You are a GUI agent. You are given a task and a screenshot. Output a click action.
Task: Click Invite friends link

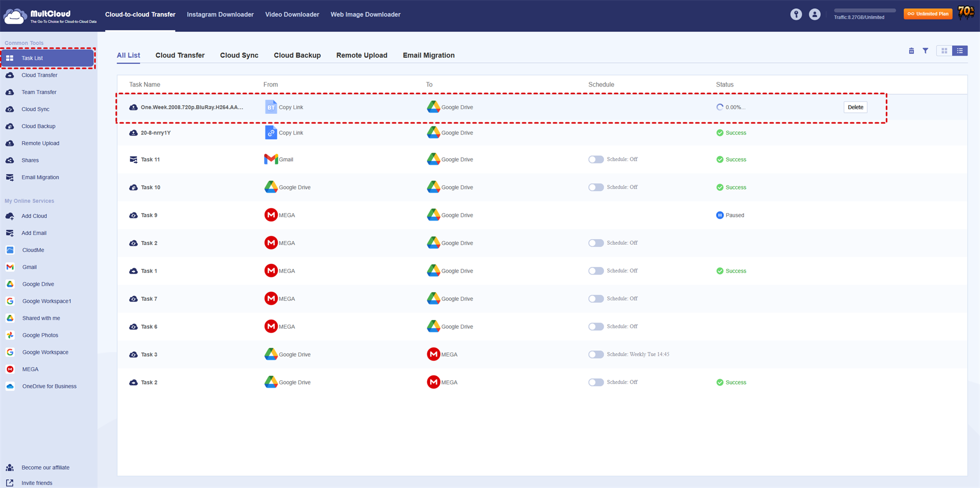tap(37, 483)
